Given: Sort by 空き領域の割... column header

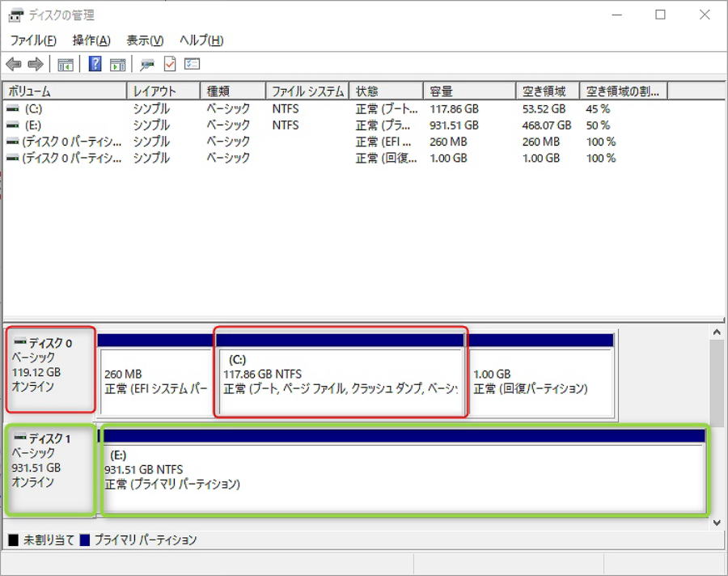Looking at the screenshot, I should click(624, 91).
